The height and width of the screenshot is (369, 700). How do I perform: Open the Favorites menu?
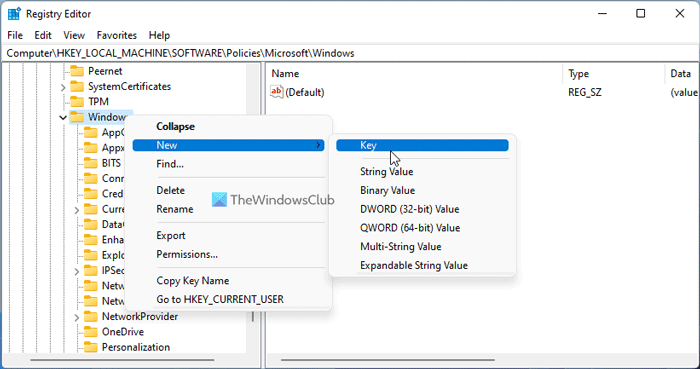click(x=117, y=35)
